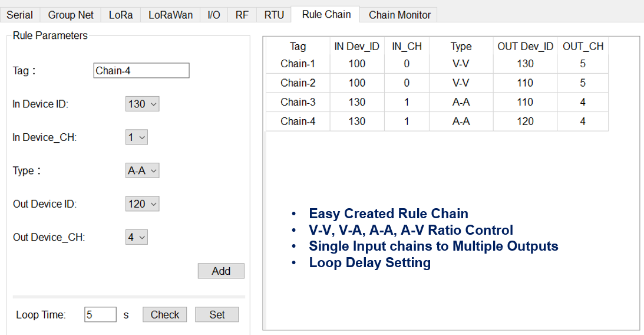This screenshot has height=335, width=644.
Task: Switch to the Serial tab
Action: (19, 15)
